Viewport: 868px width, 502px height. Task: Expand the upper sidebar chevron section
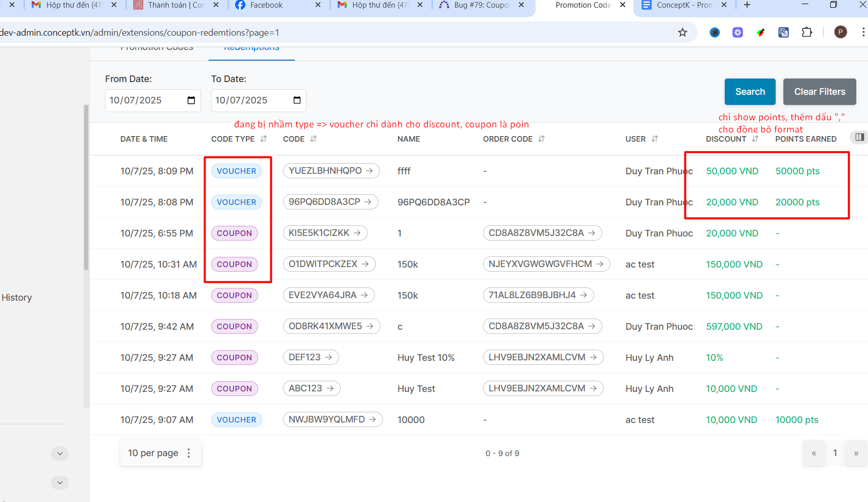point(60,454)
